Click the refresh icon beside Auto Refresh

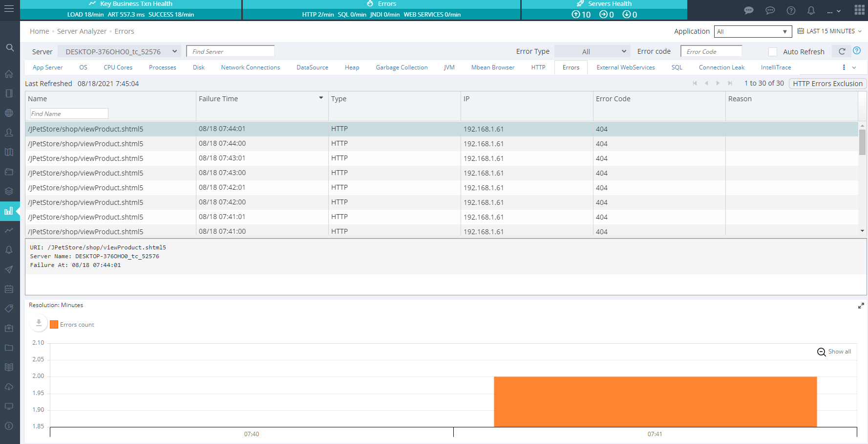pos(842,51)
